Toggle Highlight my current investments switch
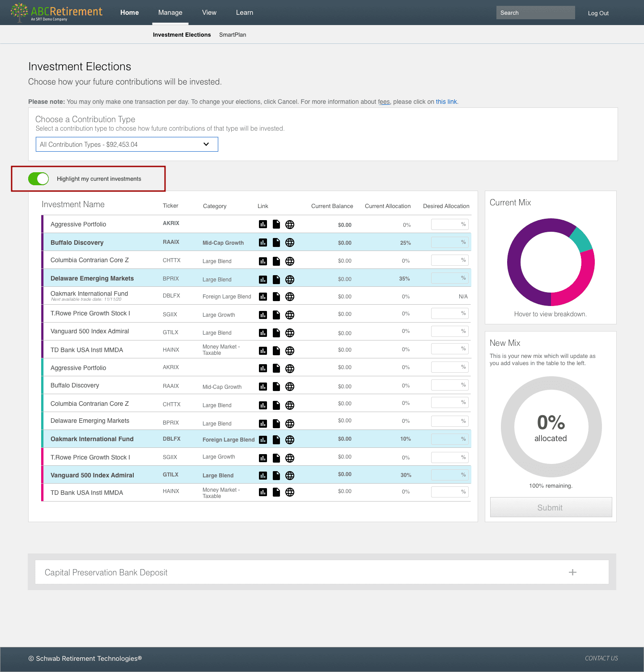Viewport: 644px width, 672px height. click(38, 179)
